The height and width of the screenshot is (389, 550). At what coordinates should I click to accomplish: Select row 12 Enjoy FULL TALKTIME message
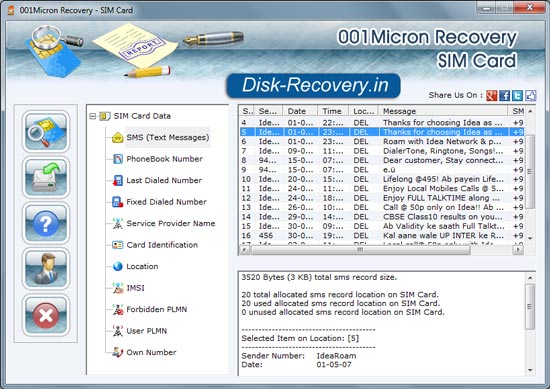[382, 198]
